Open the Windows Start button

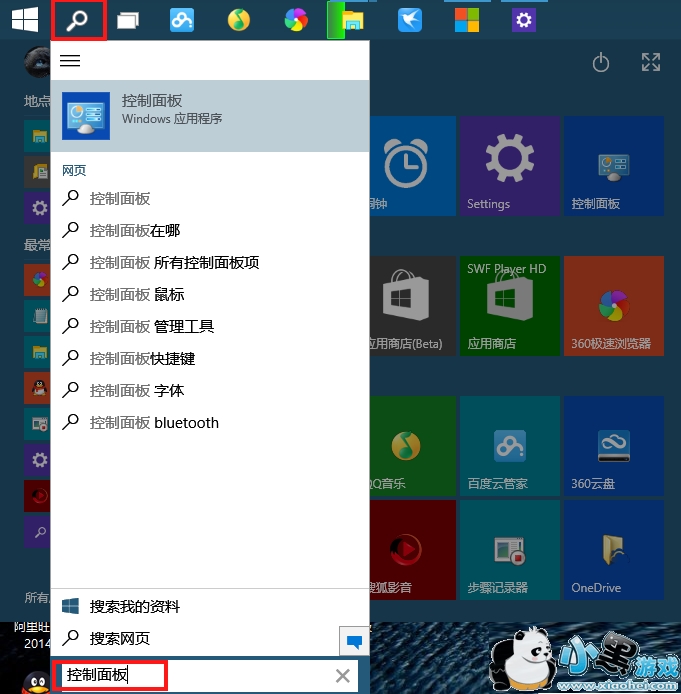click(25, 20)
